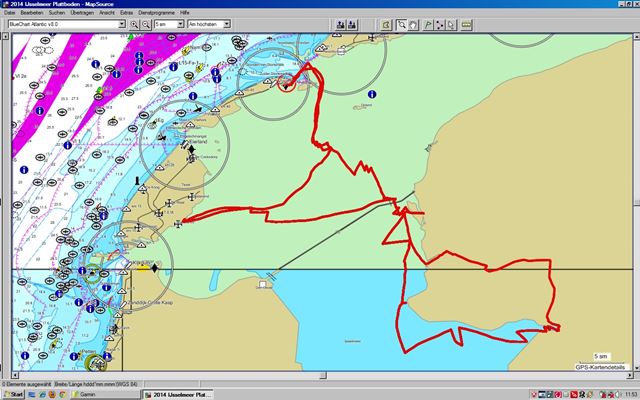Click the red circled waypoint at track start
This screenshot has height=400, width=640.
coord(287,83)
